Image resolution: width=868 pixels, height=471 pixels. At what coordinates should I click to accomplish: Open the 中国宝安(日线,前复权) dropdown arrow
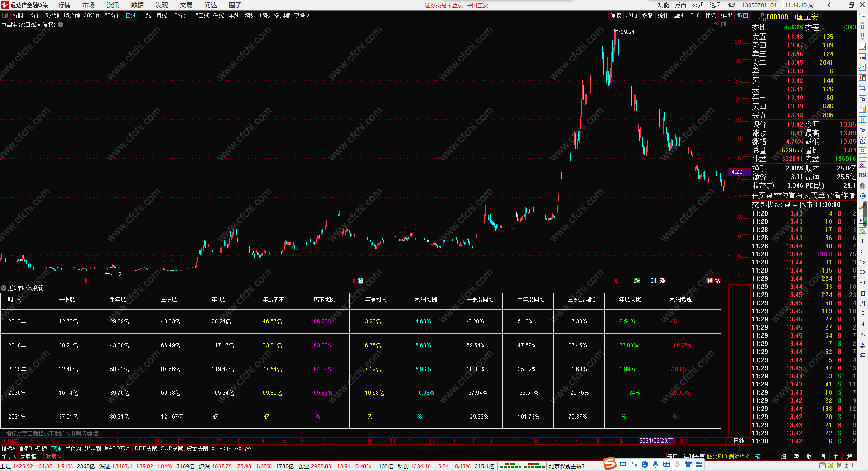click(x=61, y=24)
